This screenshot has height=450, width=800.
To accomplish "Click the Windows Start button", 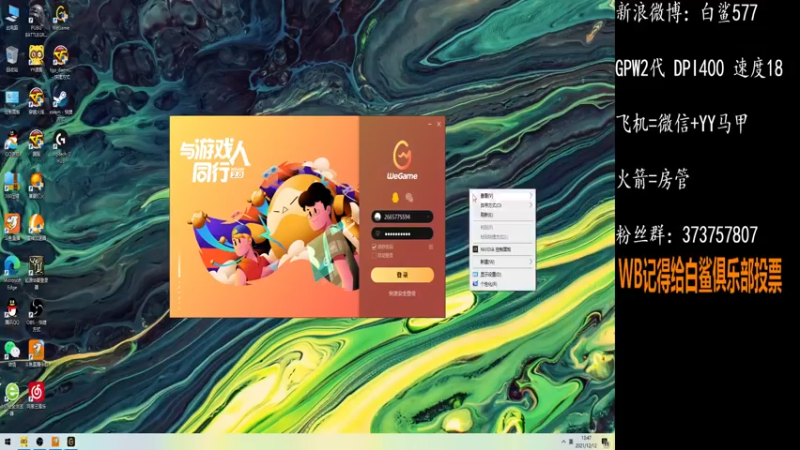I will tap(8, 442).
